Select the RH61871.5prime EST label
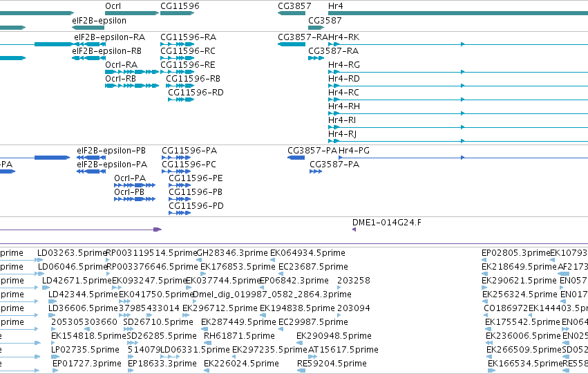Screen dimensions: 588x374 tap(239, 336)
